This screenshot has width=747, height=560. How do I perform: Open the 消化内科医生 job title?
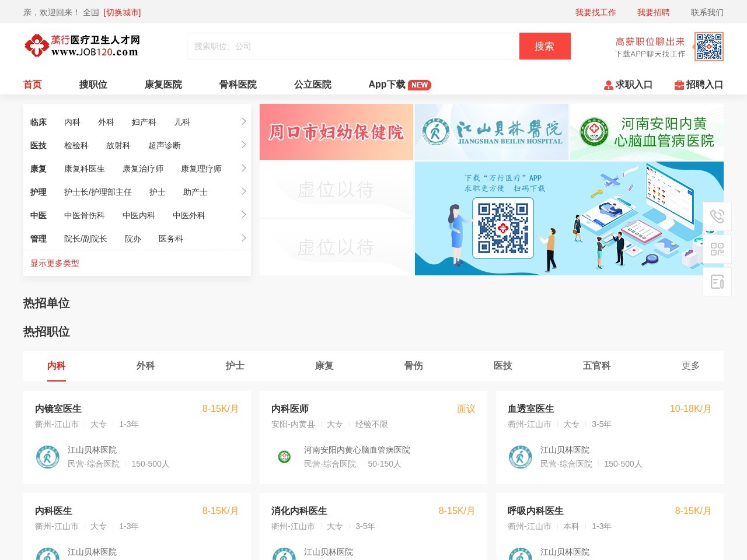click(x=299, y=511)
